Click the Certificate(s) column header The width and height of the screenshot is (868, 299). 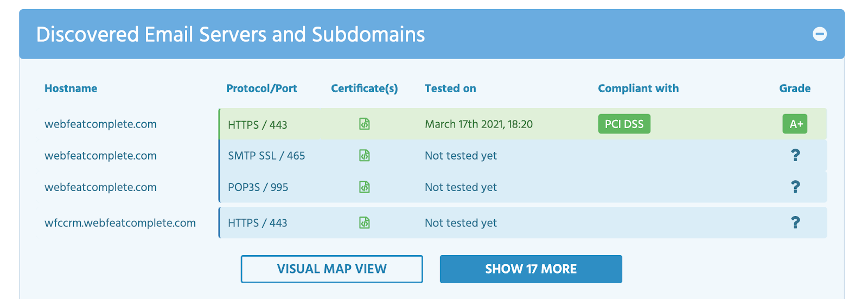click(x=364, y=88)
